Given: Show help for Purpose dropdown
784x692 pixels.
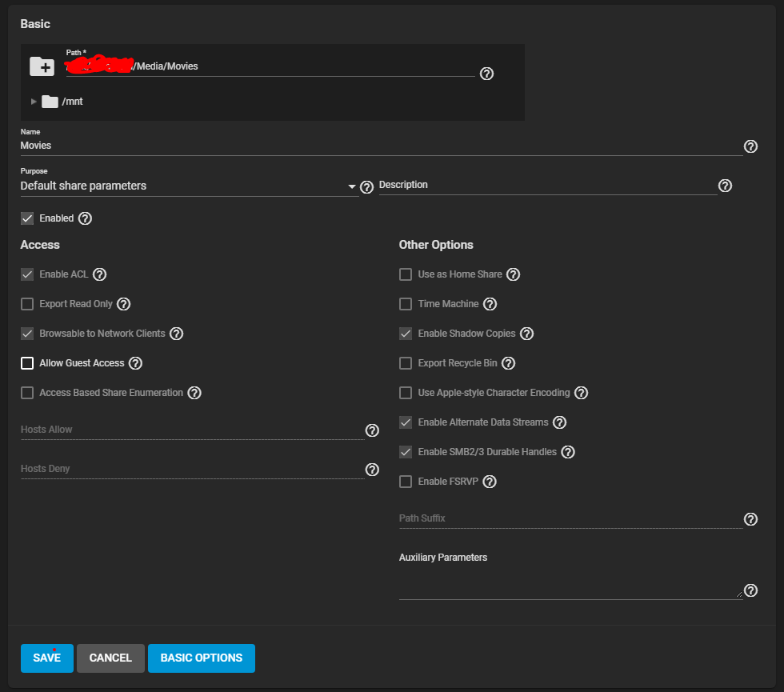Looking at the screenshot, I should [x=366, y=187].
